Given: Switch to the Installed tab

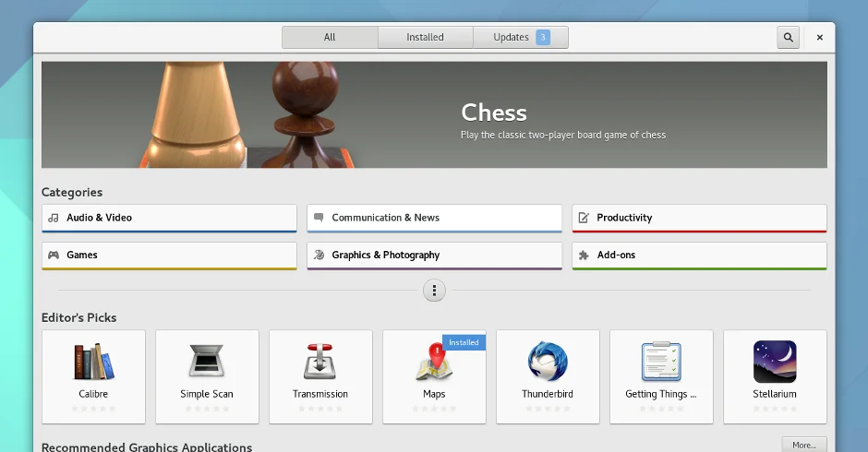Looking at the screenshot, I should point(425,38).
